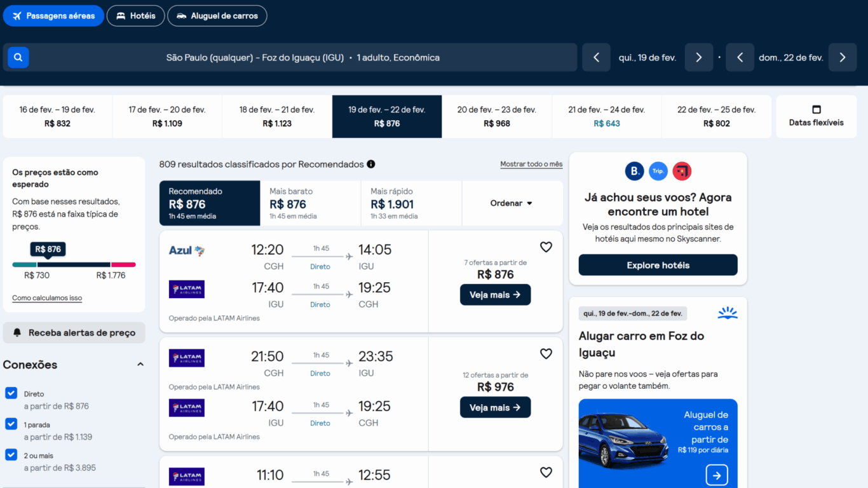The image size is (868, 488).
Task: Click the Trip.com circle icon
Action: click(x=658, y=171)
